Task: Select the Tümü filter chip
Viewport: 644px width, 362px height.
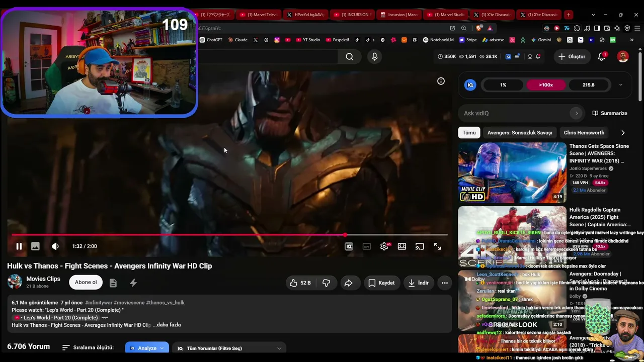Action: tap(469, 133)
